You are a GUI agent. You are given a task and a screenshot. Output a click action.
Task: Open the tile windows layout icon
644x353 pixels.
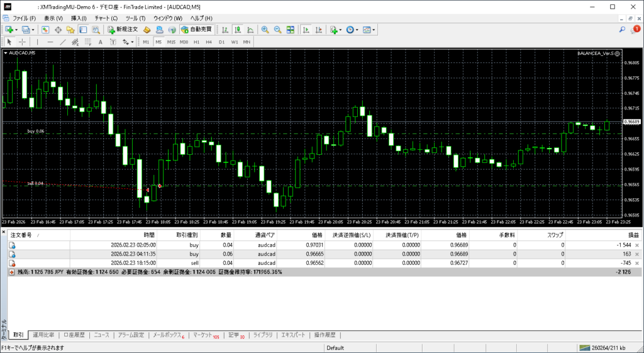[290, 30]
